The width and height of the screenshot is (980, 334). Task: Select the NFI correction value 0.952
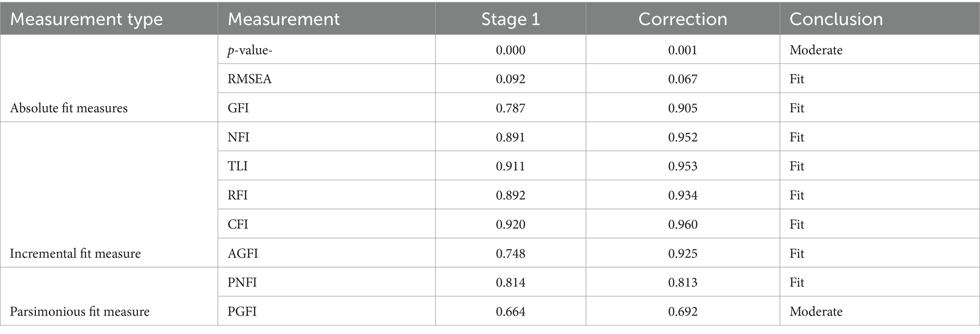click(x=682, y=137)
